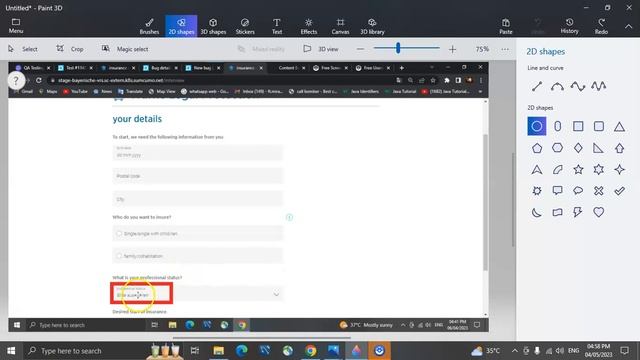Click the canvas vertical scrollbar
The image size is (640, 360).
pos(513,199)
